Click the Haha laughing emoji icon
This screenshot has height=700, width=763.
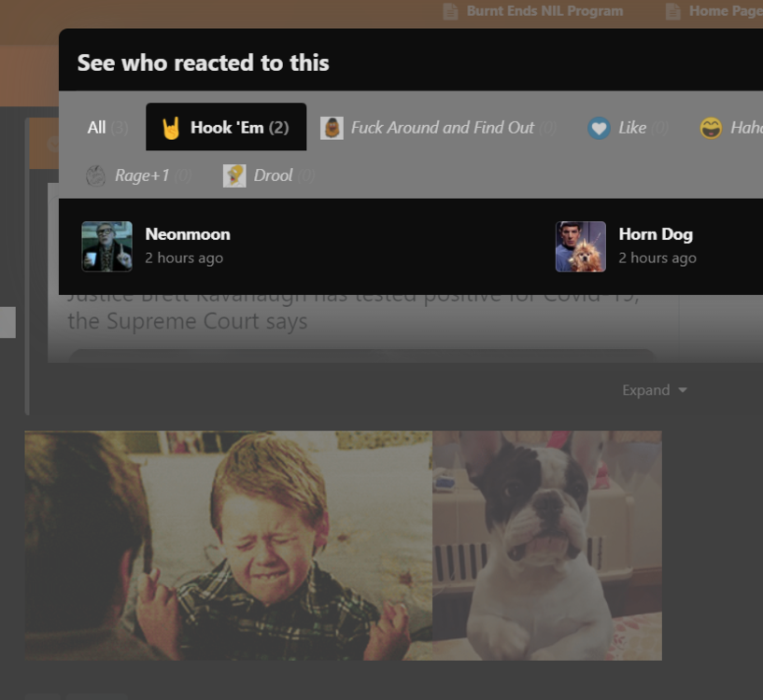pos(710,127)
